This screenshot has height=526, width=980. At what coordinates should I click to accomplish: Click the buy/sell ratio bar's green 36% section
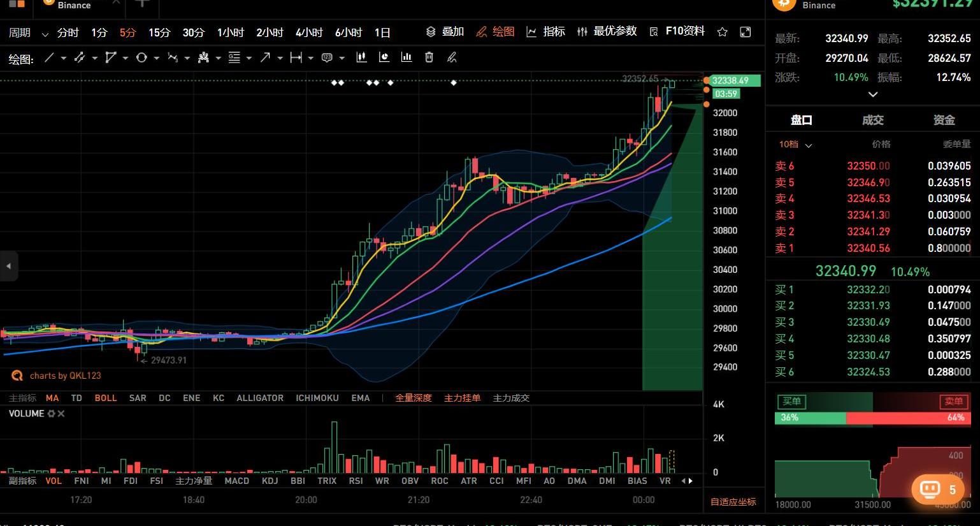(x=810, y=418)
